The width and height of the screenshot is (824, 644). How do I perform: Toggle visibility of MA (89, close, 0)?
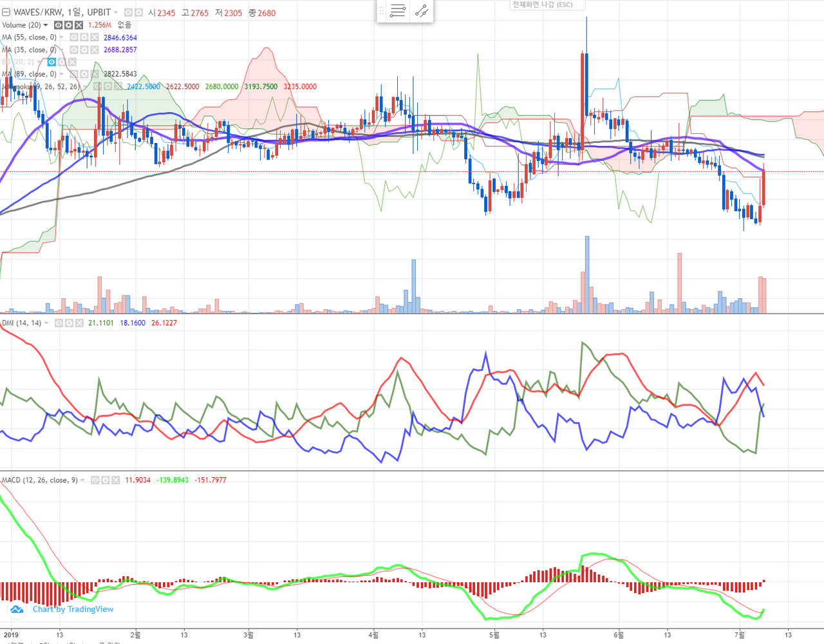pos(73,74)
